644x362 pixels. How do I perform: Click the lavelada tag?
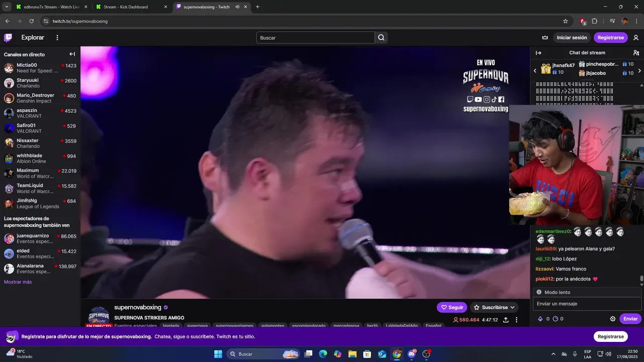(171, 326)
